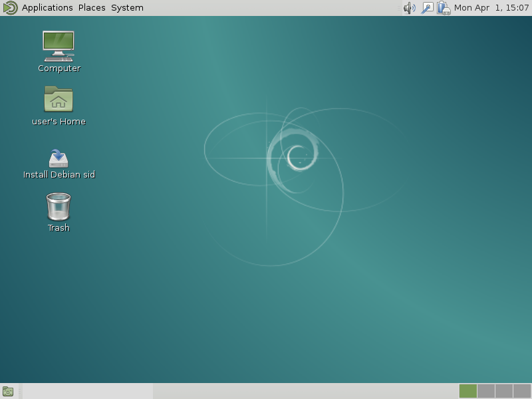
Task: Click the Install Debian sid icon
Action: click(59, 158)
